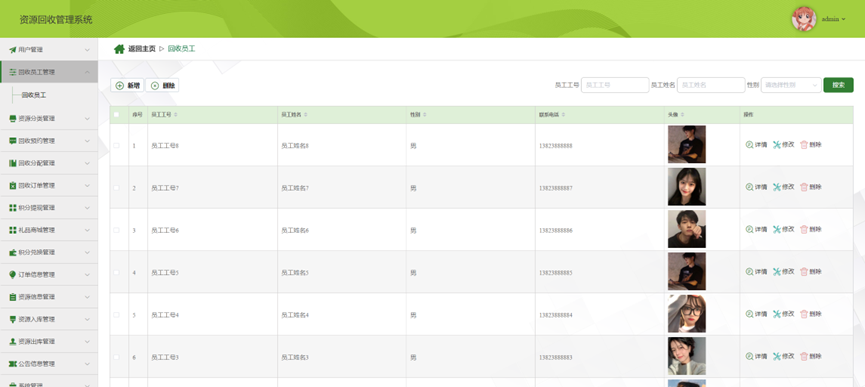Open the 性别 select dropdown
Screen dimensions: 865x387
791,85
